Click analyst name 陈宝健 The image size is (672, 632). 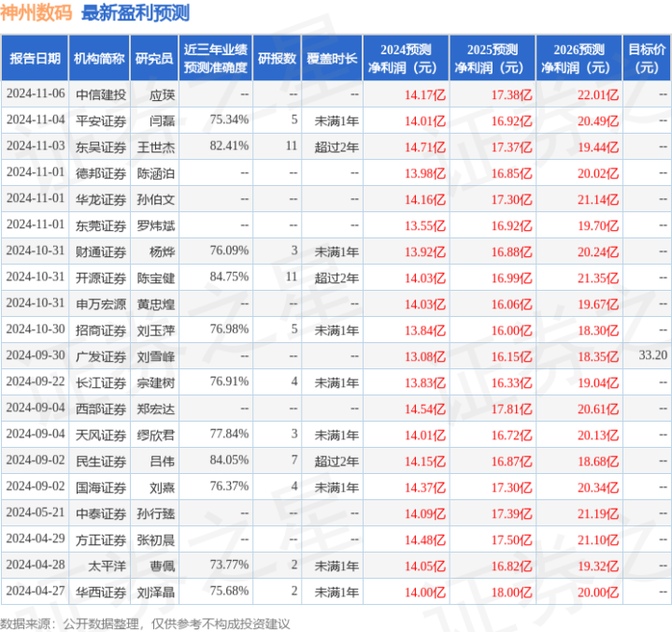[x=156, y=278]
